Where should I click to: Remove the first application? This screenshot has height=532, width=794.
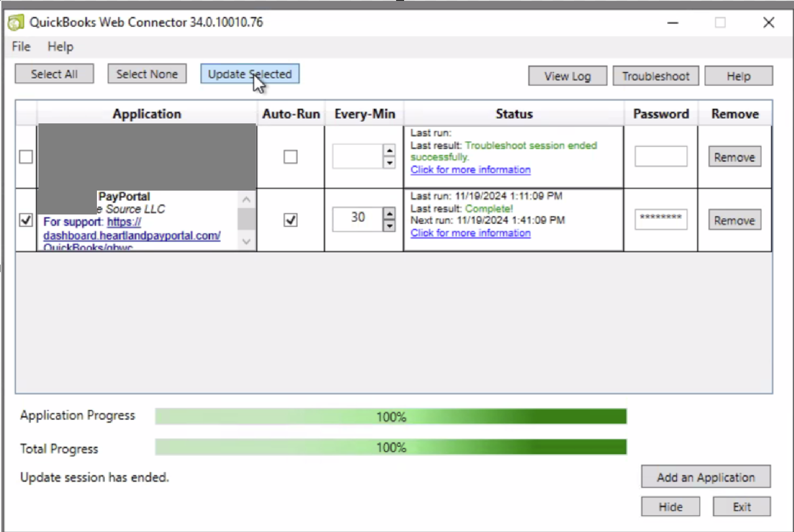pyautogui.click(x=735, y=157)
